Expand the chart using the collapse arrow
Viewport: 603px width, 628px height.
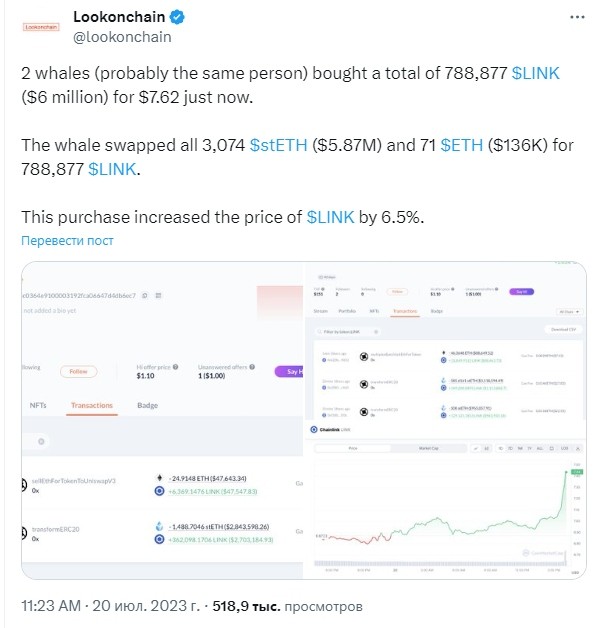pyautogui.click(x=578, y=448)
